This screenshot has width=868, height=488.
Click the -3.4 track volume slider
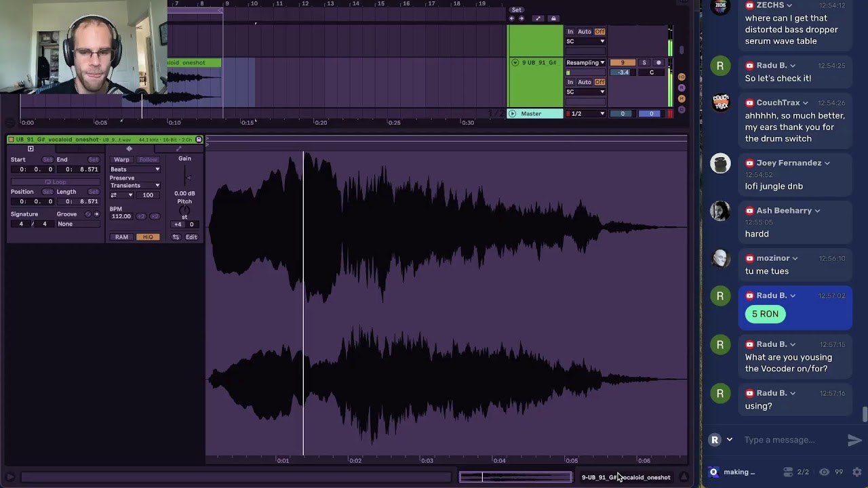pyautogui.click(x=623, y=73)
